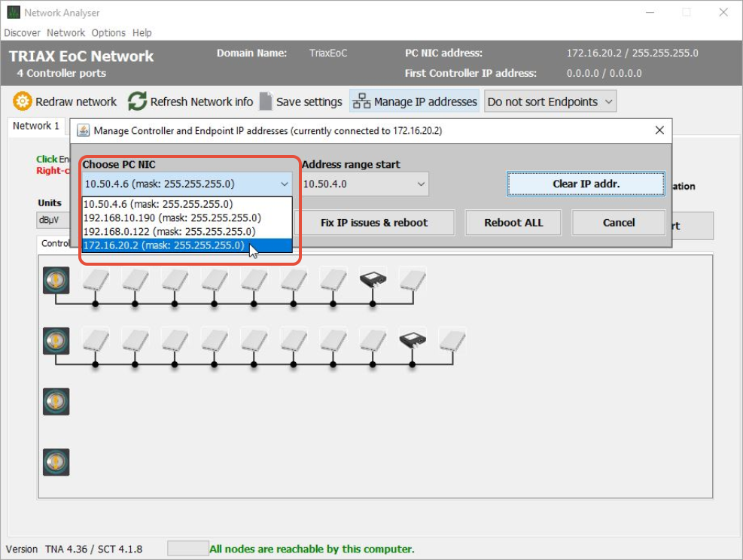The height and width of the screenshot is (560, 743).
Task: Click last white endpoint in second row
Action: 452,340
